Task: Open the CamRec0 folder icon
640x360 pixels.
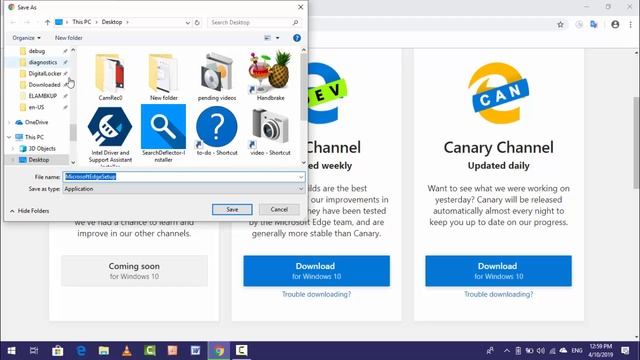Action: coord(110,74)
